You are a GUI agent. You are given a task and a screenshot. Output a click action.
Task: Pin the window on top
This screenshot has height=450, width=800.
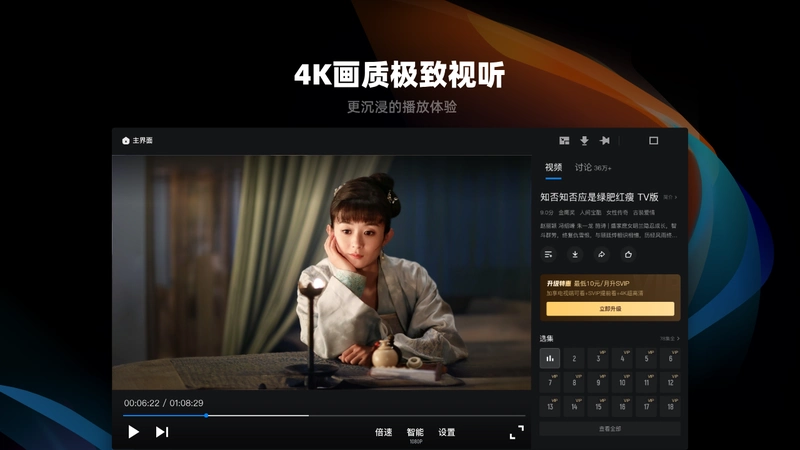(x=605, y=140)
